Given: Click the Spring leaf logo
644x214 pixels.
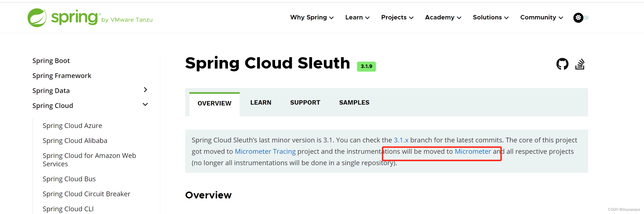Looking at the screenshot, I should (x=37, y=17).
